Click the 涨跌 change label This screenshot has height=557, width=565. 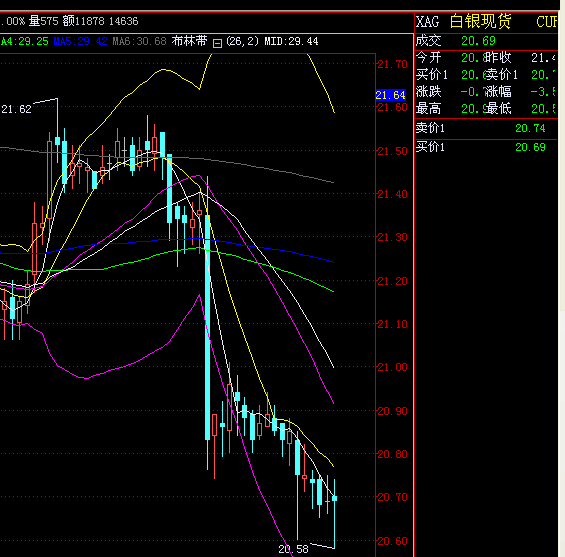point(428,91)
